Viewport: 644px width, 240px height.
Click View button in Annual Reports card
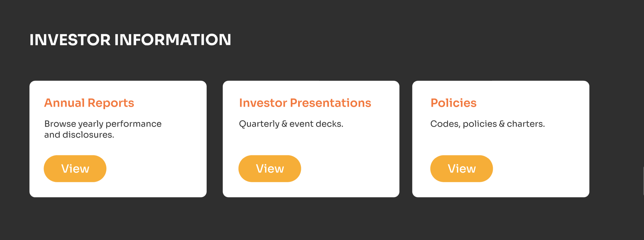click(x=75, y=169)
